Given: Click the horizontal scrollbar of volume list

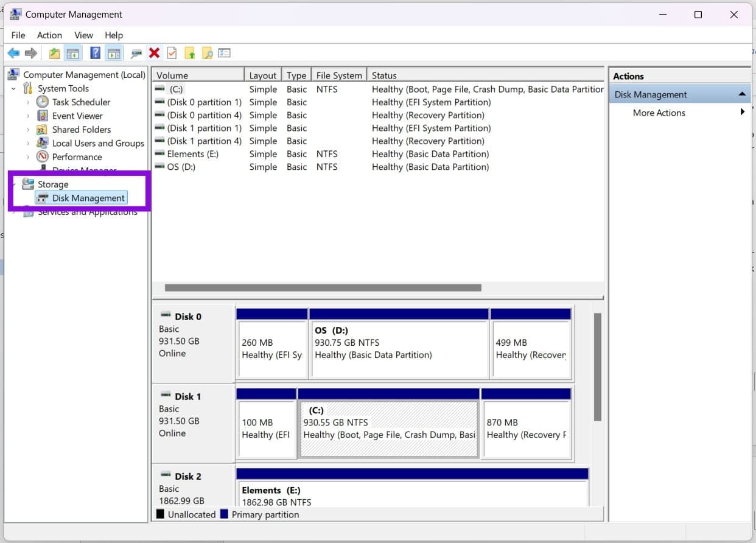Looking at the screenshot, I should click(323, 288).
